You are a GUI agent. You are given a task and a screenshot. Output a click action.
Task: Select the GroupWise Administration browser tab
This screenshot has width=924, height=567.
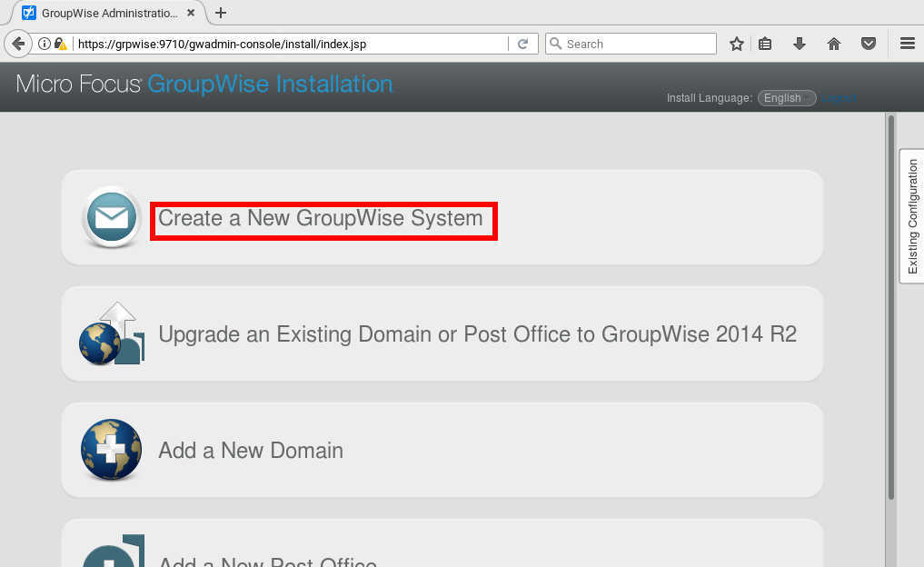click(108, 13)
